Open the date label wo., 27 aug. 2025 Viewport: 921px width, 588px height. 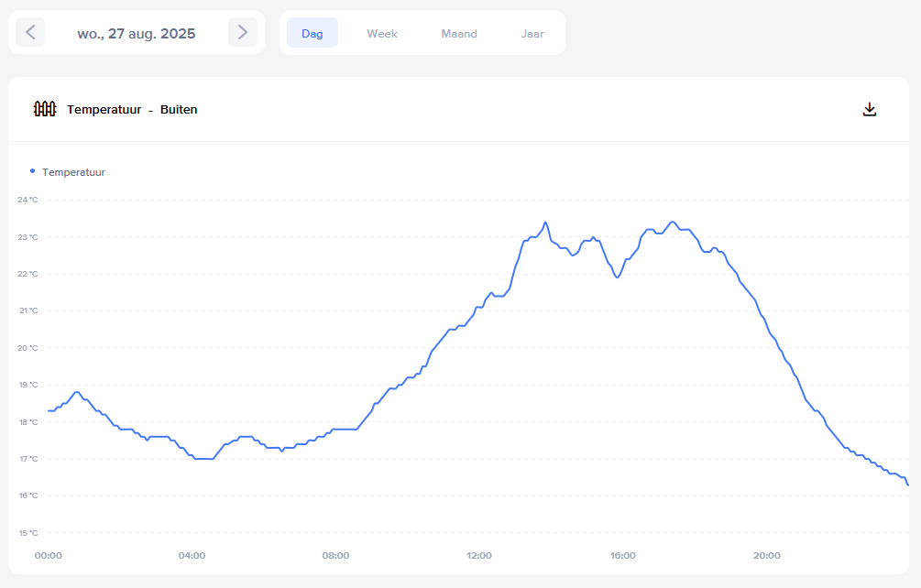click(x=137, y=33)
